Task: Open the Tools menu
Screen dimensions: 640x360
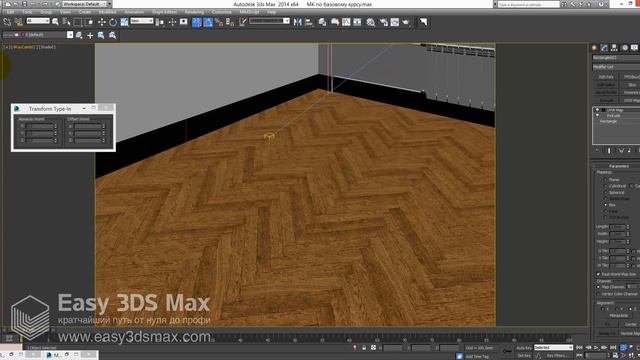Action: click(27, 12)
